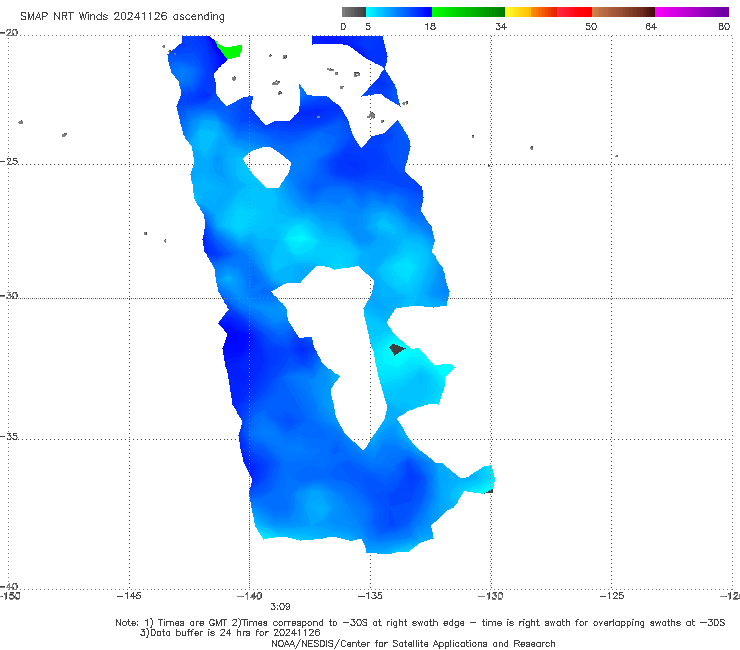Click the 'Times are GMT' note line
This screenshot has height=650, width=740.
pyautogui.click(x=420, y=623)
